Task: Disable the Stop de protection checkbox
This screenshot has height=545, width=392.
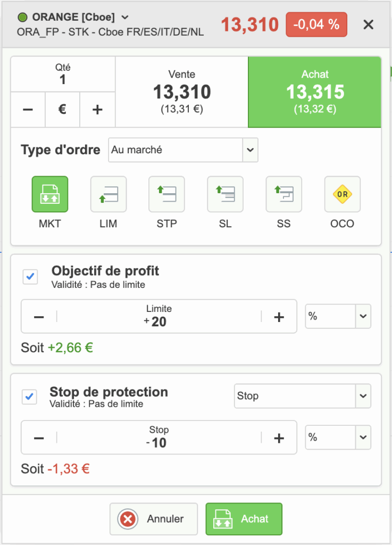Action: click(x=30, y=397)
